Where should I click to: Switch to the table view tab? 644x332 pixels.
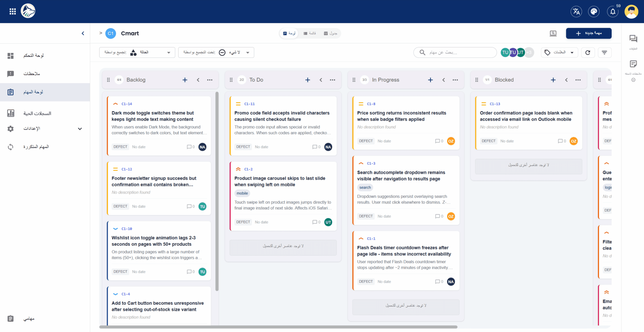(x=330, y=33)
